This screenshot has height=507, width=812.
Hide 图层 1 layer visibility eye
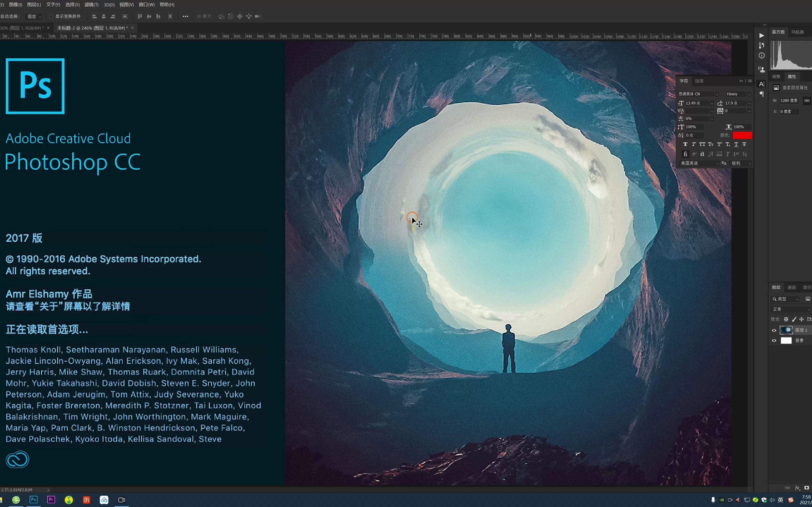774,330
